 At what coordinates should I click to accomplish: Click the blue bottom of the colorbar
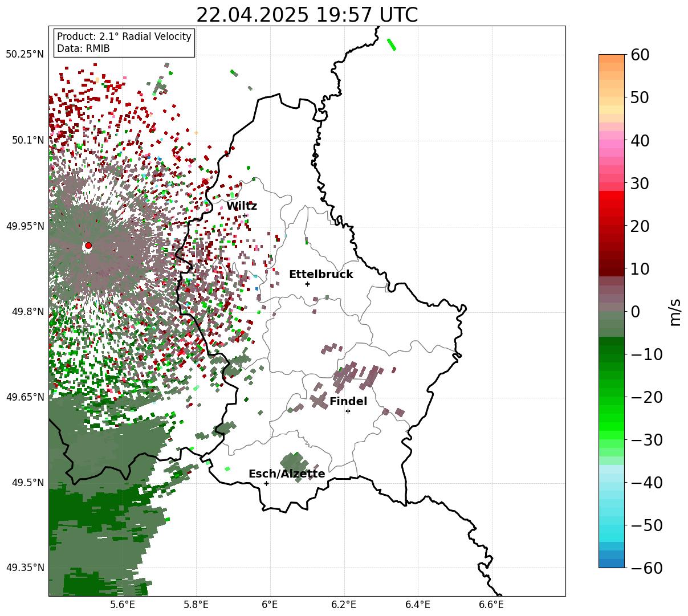pyautogui.click(x=612, y=563)
